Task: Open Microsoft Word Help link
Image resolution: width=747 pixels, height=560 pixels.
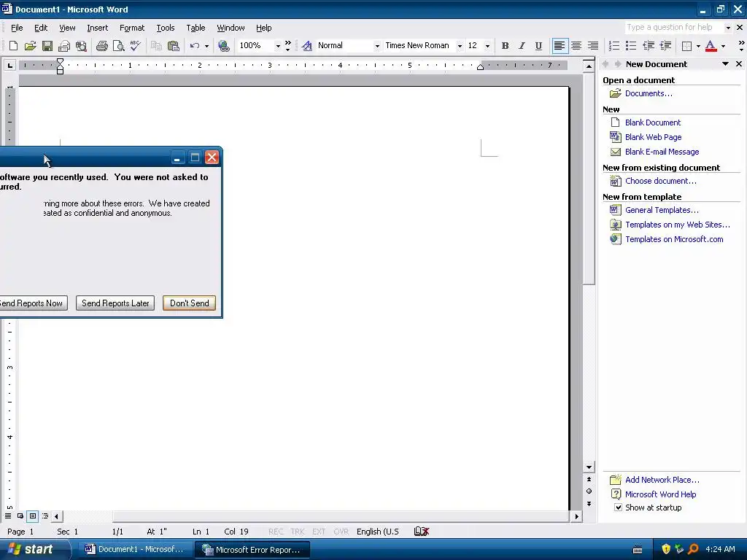Action: click(660, 494)
